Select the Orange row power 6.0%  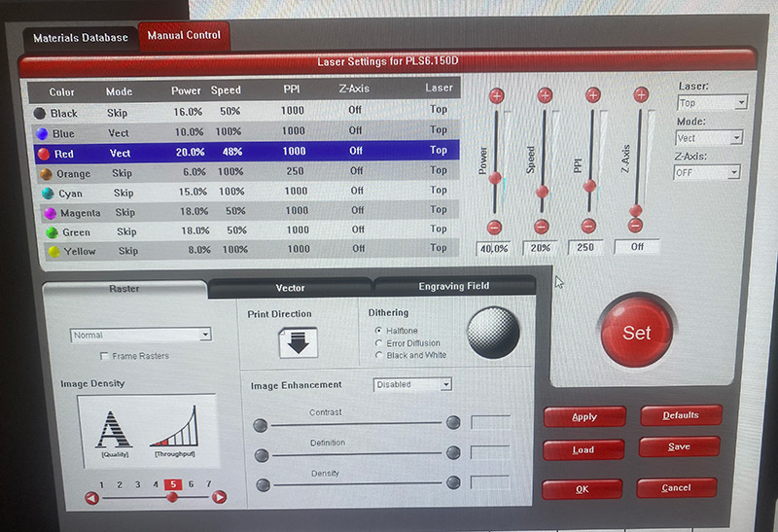(194, 172)
